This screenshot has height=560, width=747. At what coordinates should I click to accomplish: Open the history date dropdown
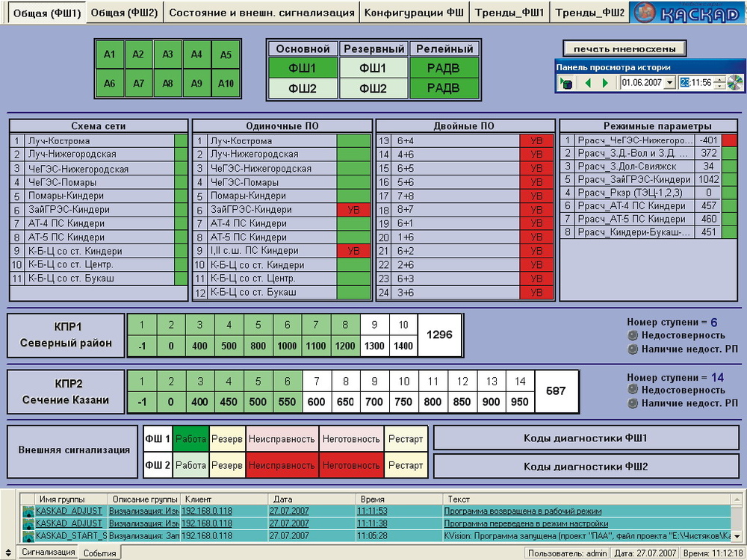(669, 83)
